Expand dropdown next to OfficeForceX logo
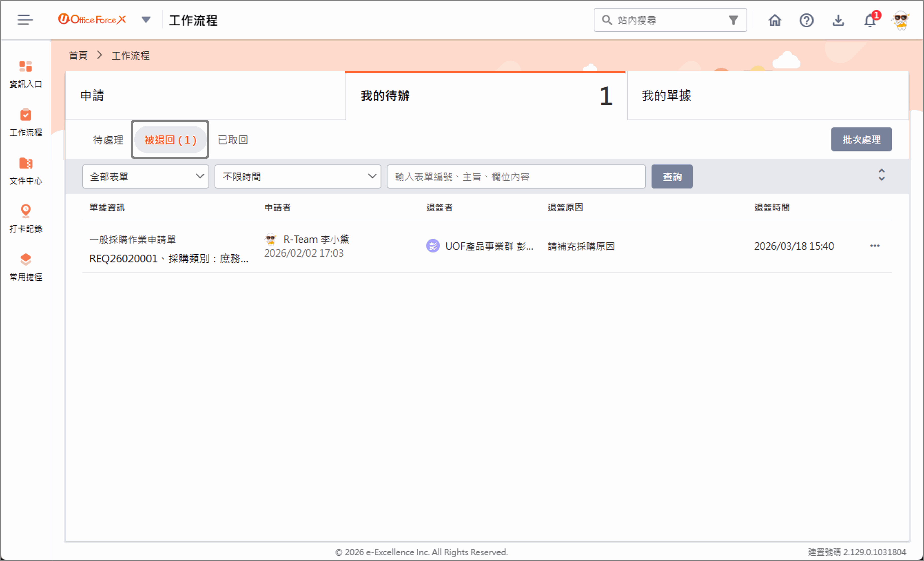Viewport: 924px width, 561px height. pos(146,20)
